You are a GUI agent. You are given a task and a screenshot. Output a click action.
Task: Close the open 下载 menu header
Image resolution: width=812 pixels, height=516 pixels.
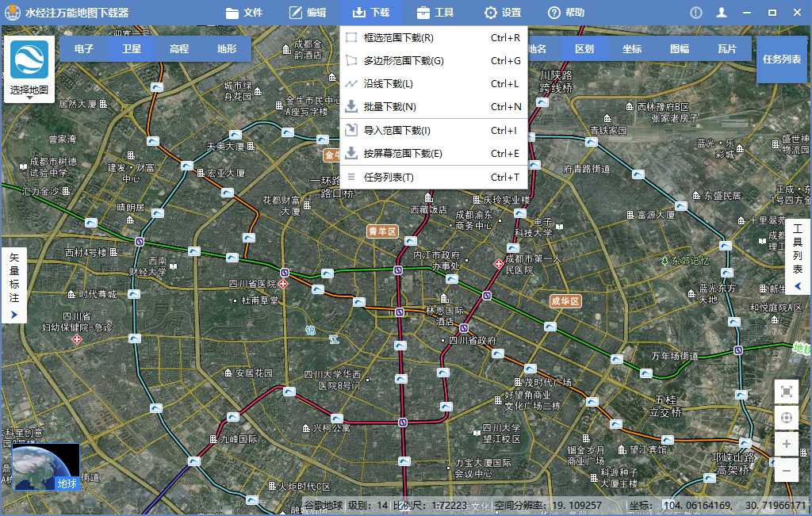pyautogui.click(x=371, y=13)
